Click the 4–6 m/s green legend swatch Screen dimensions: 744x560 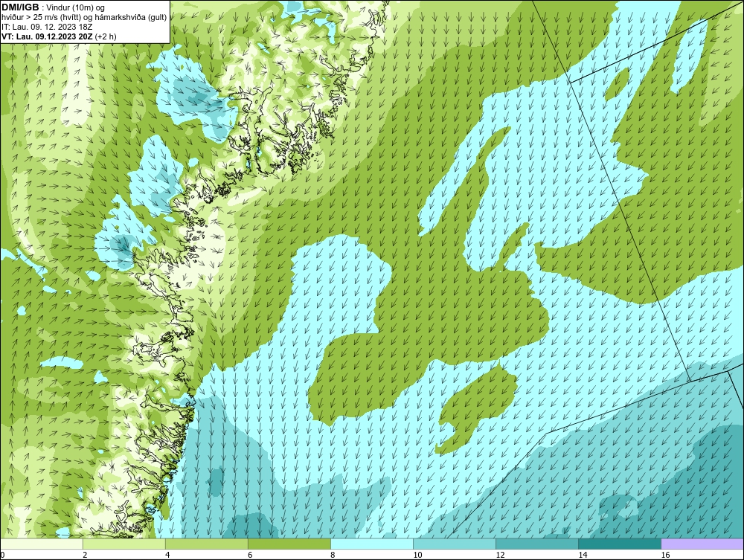207,544
